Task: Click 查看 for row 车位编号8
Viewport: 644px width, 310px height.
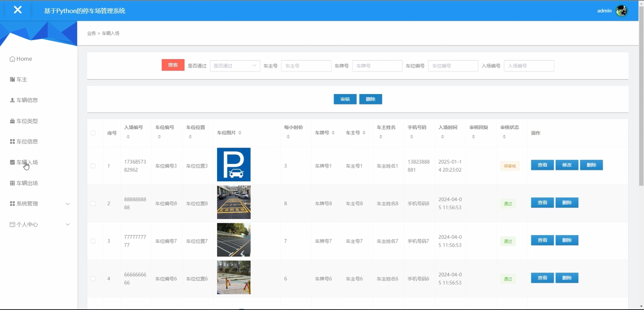Action: pyautogui.click(x=542, y=203)
